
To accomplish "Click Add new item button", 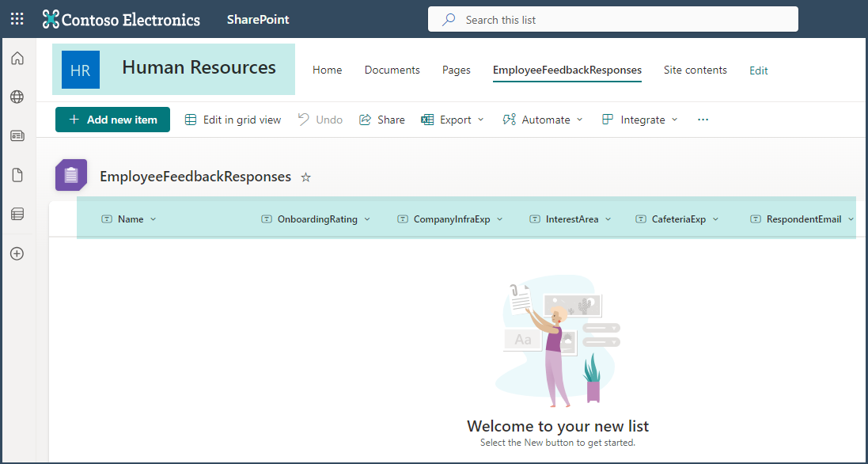I will pyautogui.click(x=112, y=120).
